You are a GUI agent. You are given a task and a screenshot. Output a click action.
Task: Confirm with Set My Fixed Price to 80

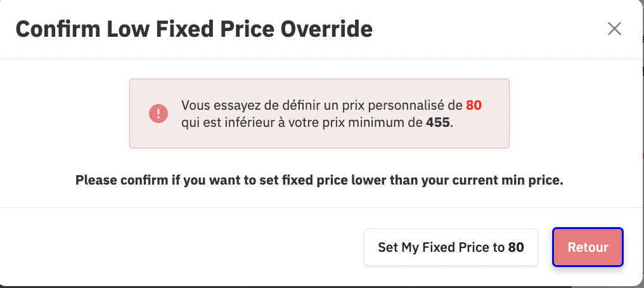[x=451, y=247]
